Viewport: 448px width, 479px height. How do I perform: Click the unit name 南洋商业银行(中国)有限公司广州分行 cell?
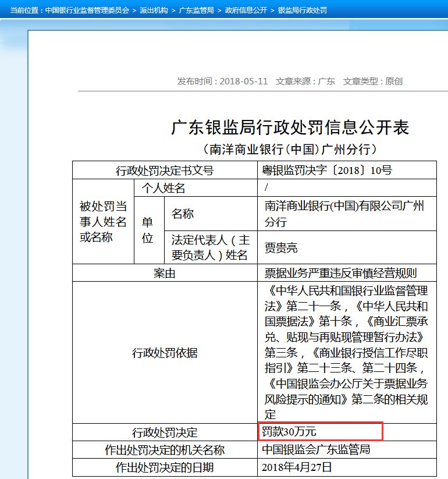tap(344, 214)
